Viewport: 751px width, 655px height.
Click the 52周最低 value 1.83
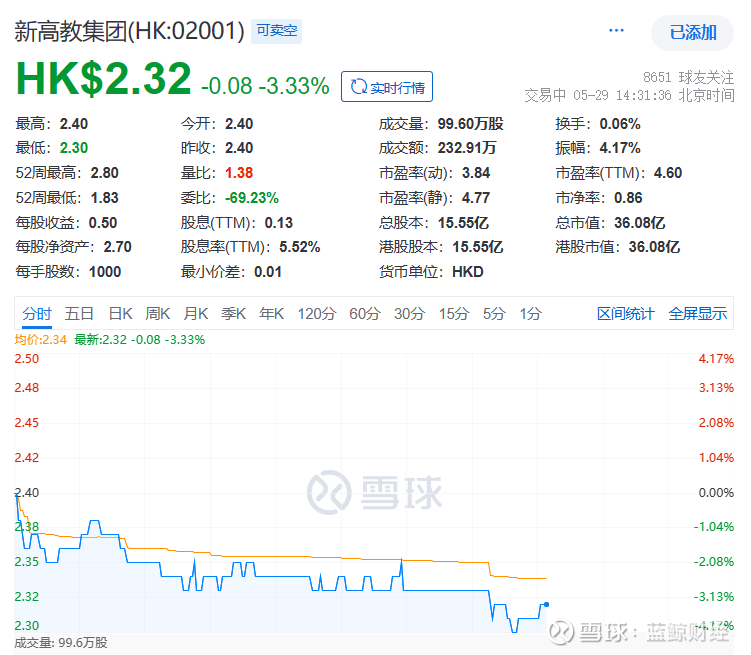(104, 198)
